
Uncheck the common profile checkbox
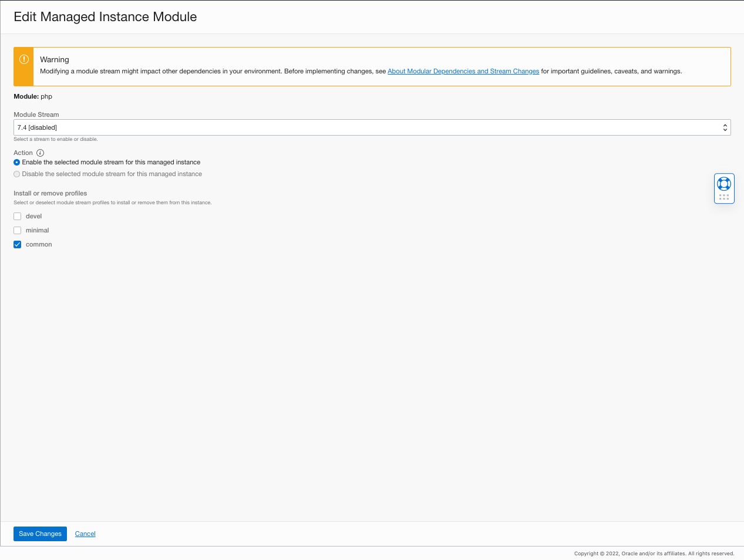(18, 245)
